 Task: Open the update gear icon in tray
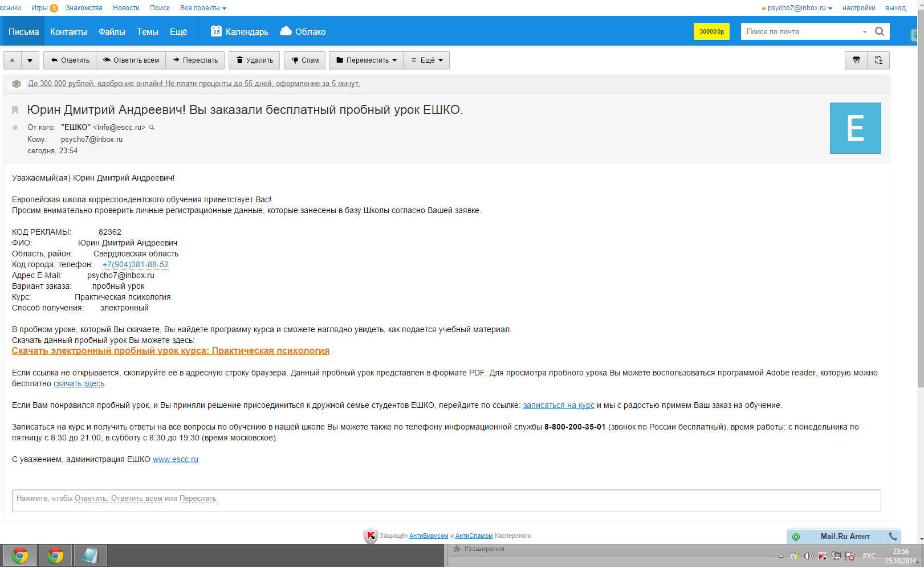tap(795, 556)
